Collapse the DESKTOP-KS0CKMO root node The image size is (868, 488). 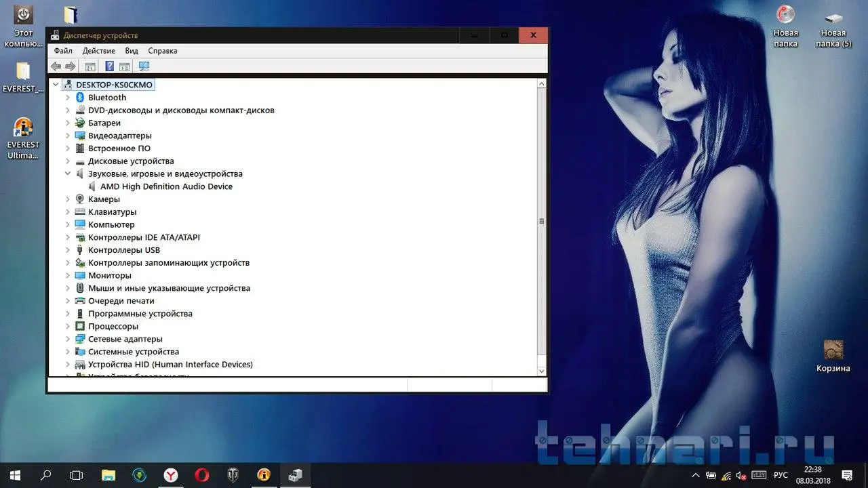56,85
